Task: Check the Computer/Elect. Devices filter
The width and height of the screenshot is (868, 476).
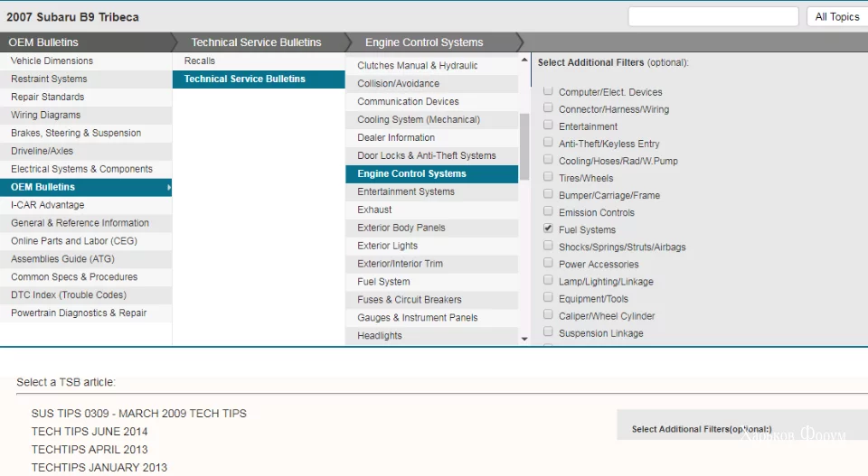Action: coord(548,90)
